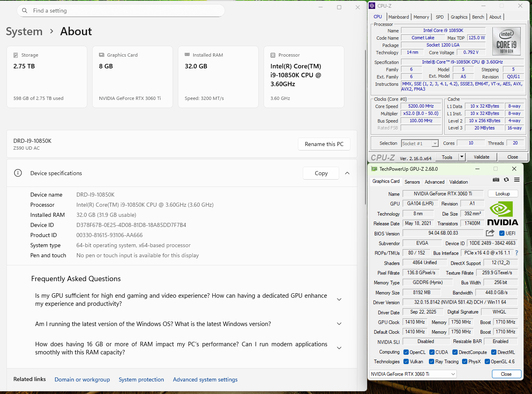This screenshot has height=394, width=532.
Task: Open the GPU-Z hamburger menu
Action: pyautogui.click(x=517, y=180)
